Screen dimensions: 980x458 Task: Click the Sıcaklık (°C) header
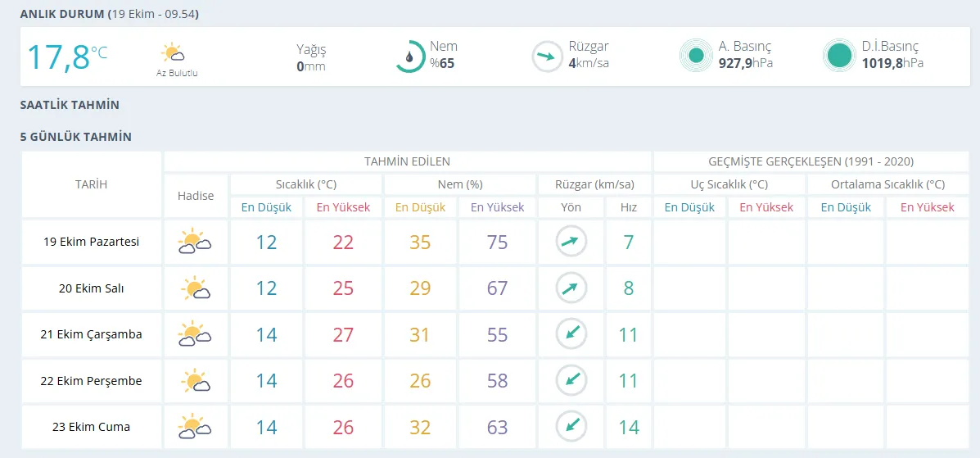pyautogui.click(x=305, y=184)
